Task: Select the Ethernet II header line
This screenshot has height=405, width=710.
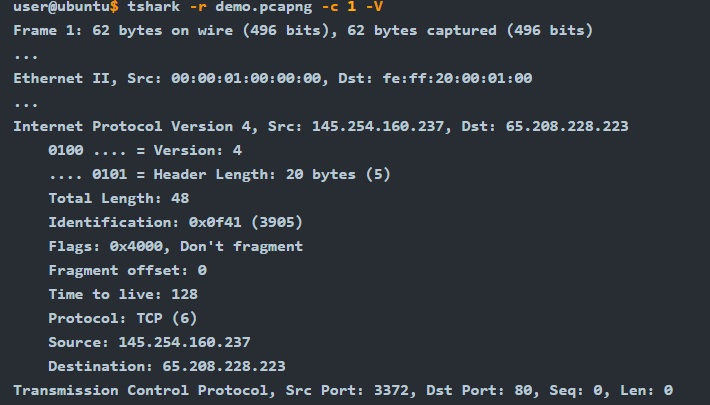Action: pyautogui.click(x=273, y=78)
